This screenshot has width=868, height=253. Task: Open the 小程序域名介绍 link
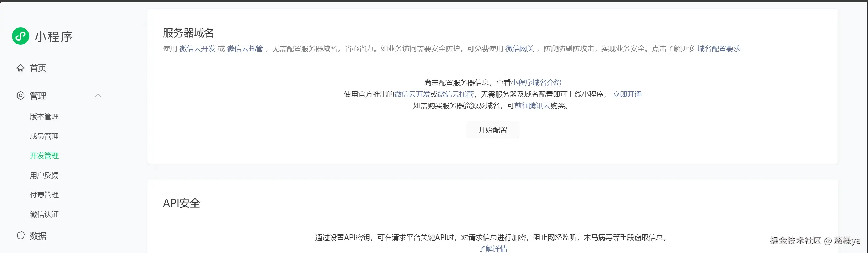[x=536, y=83]
